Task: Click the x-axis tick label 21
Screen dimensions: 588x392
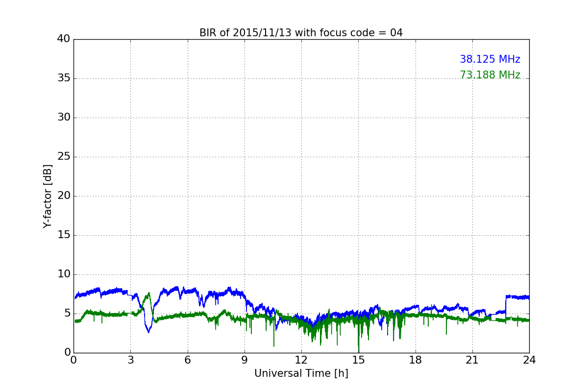Action: (472, 360)
